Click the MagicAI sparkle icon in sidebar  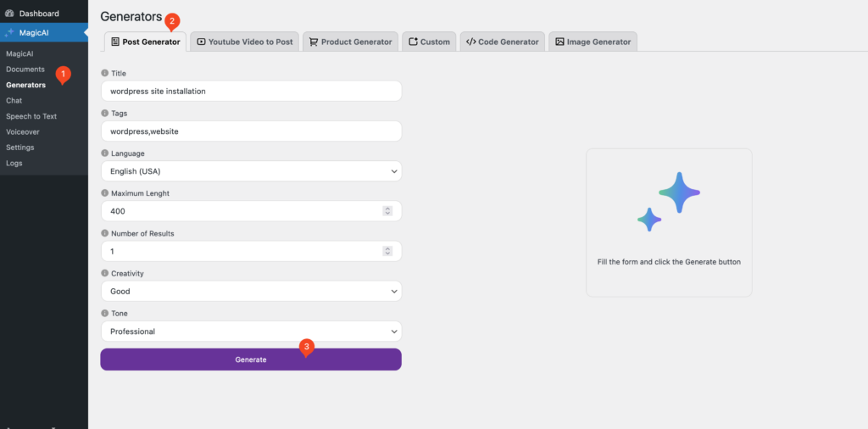point(9,33)
